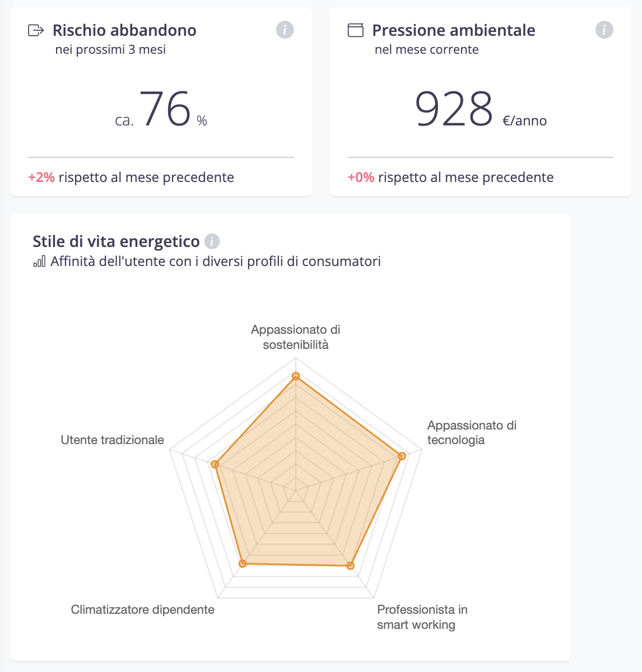Select the radar point for Climatizzatore dipendente

[x=243, y=563]
